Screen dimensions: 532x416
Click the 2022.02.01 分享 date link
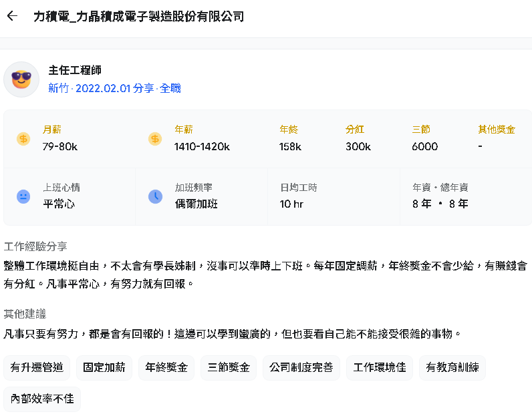(114, 88)
